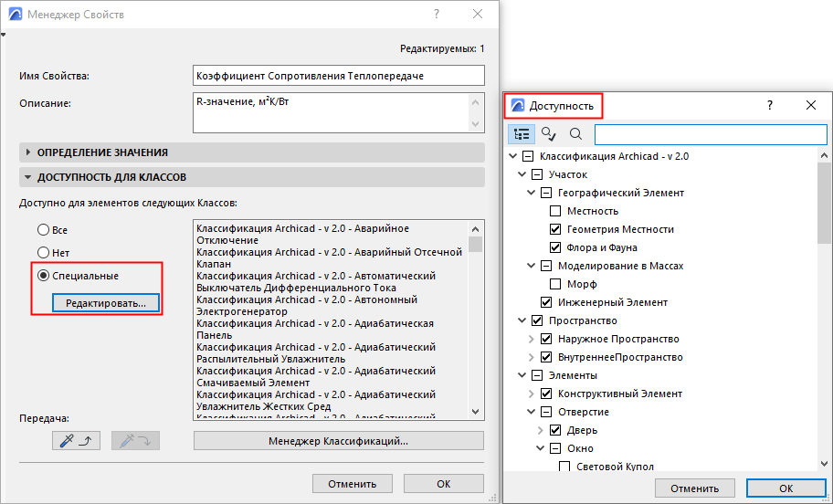
Task: Expand Наружное Пространство node
Action: [532, 339]
